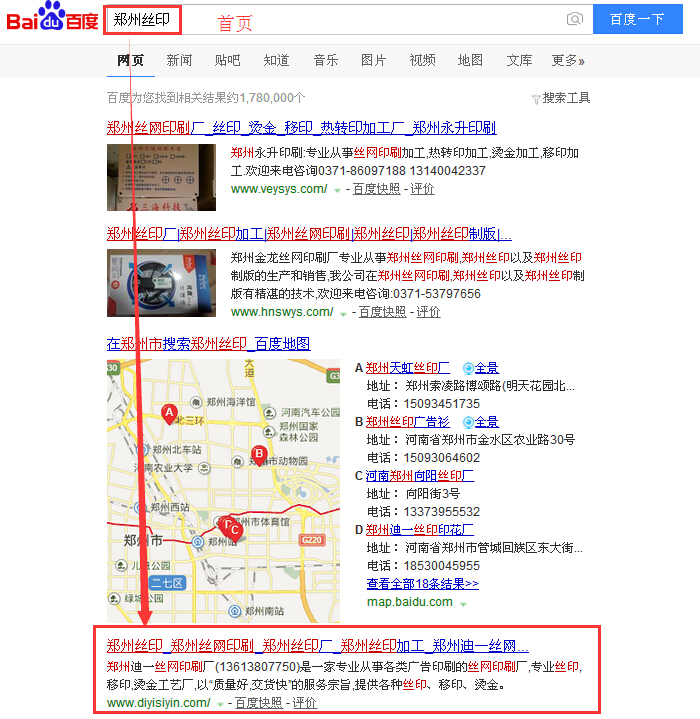Switch to the 贴吧 tab
The width and height of the screenshot is (700, 719).
227,61
